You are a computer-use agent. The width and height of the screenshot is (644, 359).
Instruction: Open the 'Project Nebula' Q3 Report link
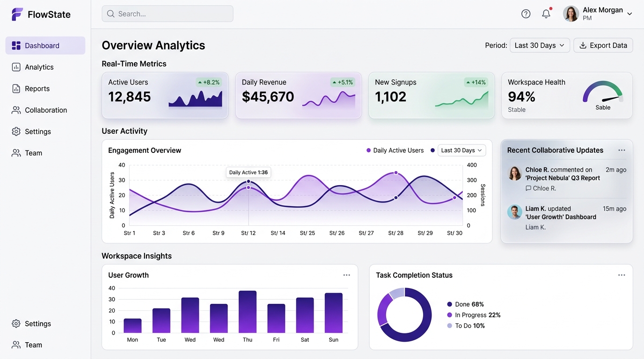click(x=563, y=178)
